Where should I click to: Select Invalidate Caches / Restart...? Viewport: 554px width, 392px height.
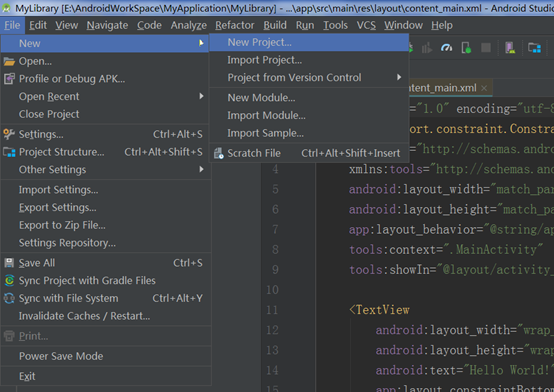(x=105, y=316)
